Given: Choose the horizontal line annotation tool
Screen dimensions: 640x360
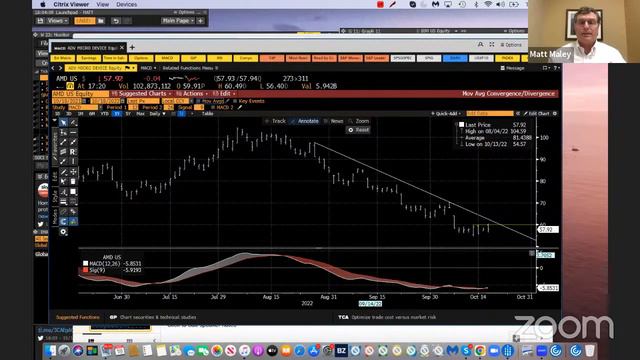Looking at the screenshot, I should [x=73, y=132].
